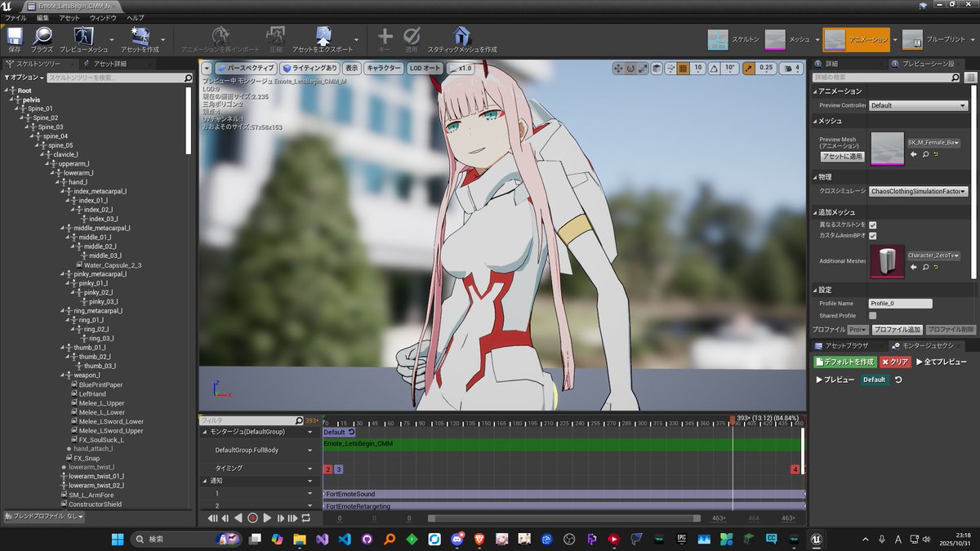Step to the next frame

280,518
